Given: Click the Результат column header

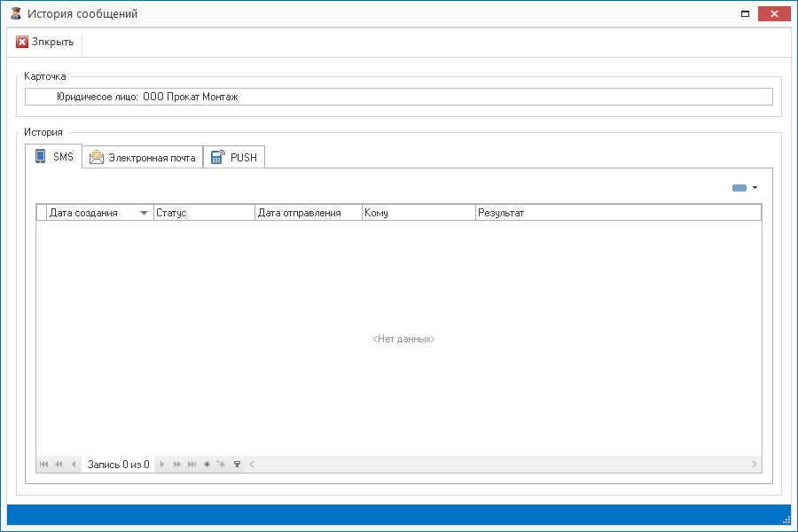Looking at the screenshot, I should (618, 213).
